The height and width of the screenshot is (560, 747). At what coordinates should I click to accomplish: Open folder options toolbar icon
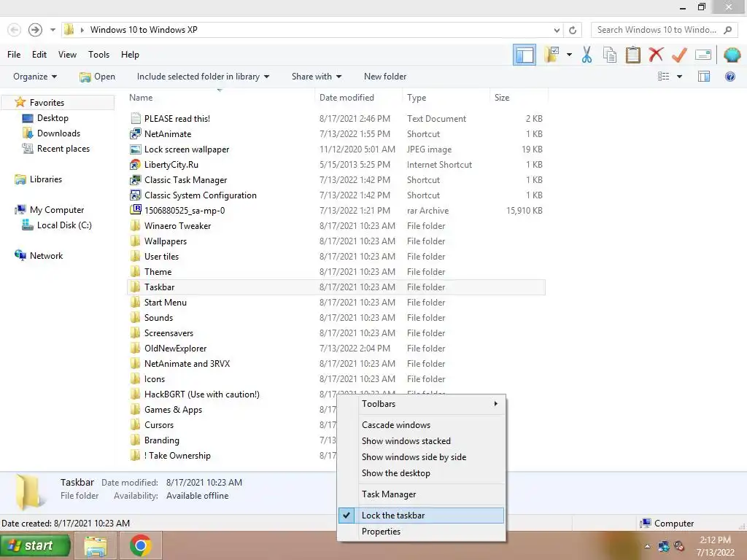[552, 55]
